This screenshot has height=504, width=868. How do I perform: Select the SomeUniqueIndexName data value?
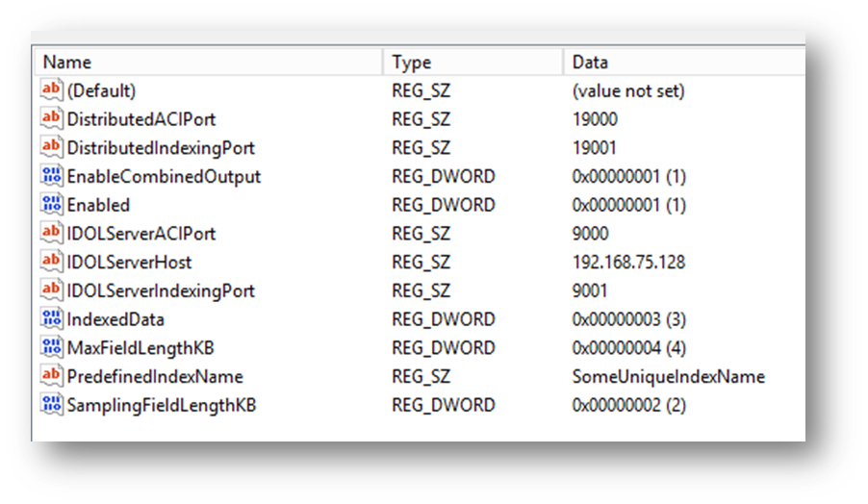(x=668, y=377)
